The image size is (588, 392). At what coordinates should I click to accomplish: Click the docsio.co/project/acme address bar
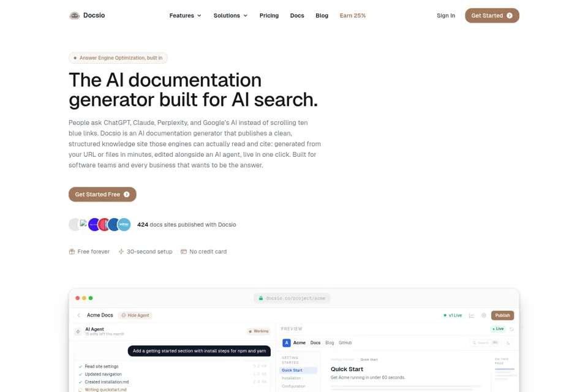[x=292, y=298]
